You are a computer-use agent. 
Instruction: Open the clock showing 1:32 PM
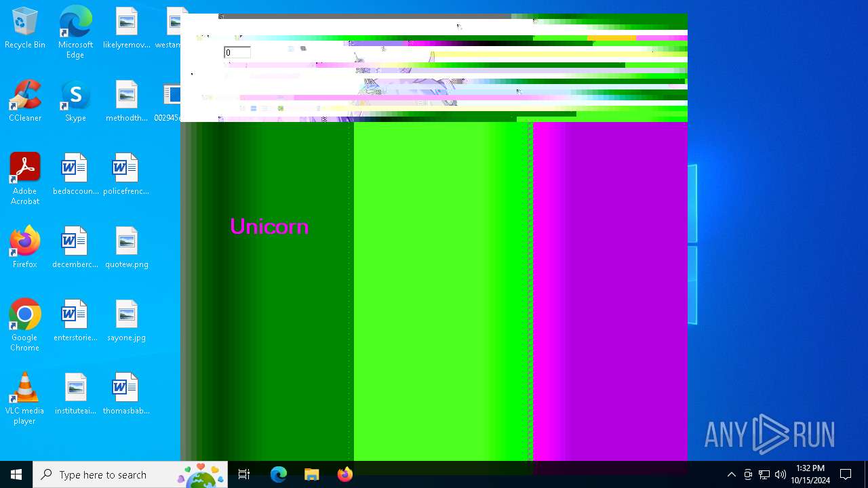[810, 474]
